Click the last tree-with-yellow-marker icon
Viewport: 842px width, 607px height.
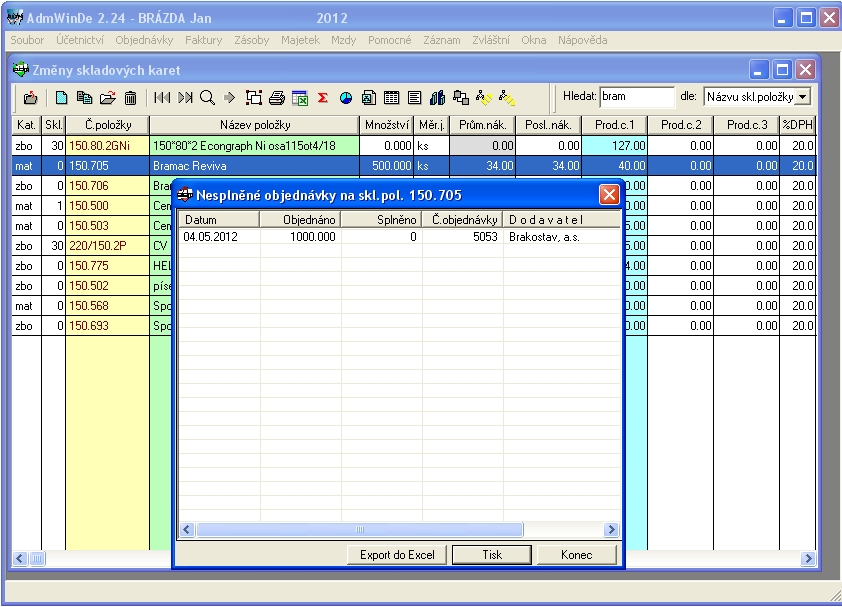tap(507, 98)
